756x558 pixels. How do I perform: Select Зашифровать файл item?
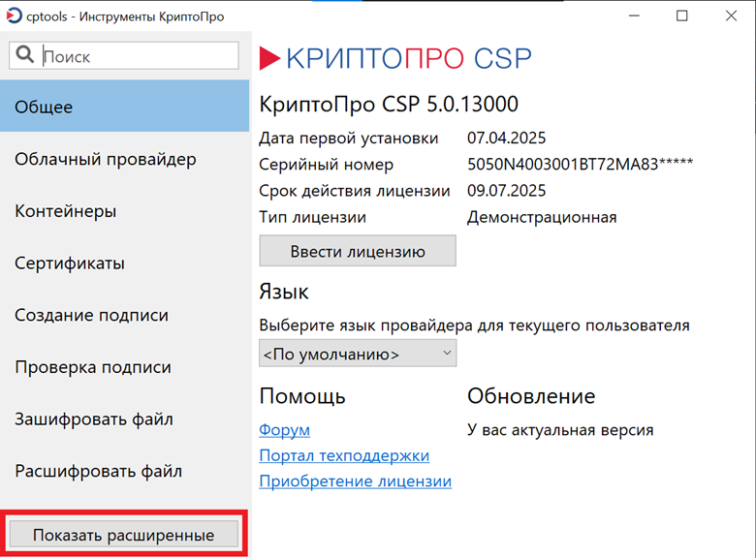pos(124,418)
